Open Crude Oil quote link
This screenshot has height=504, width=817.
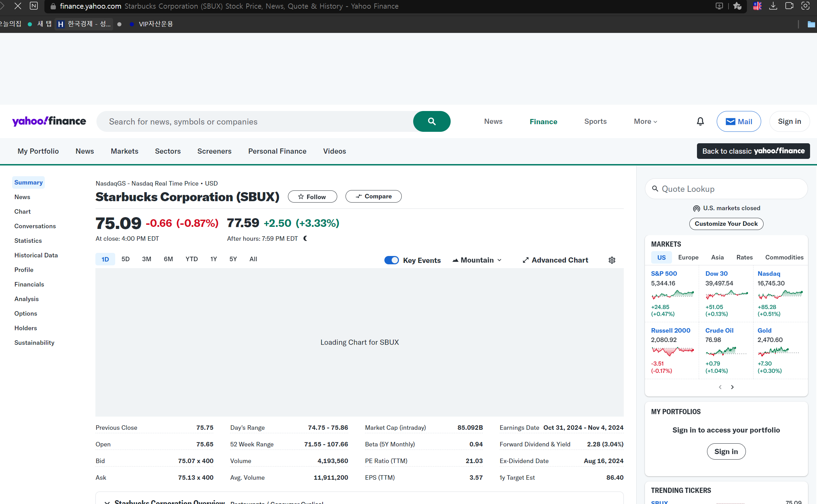pyautogui.click(x=720, y=331)
